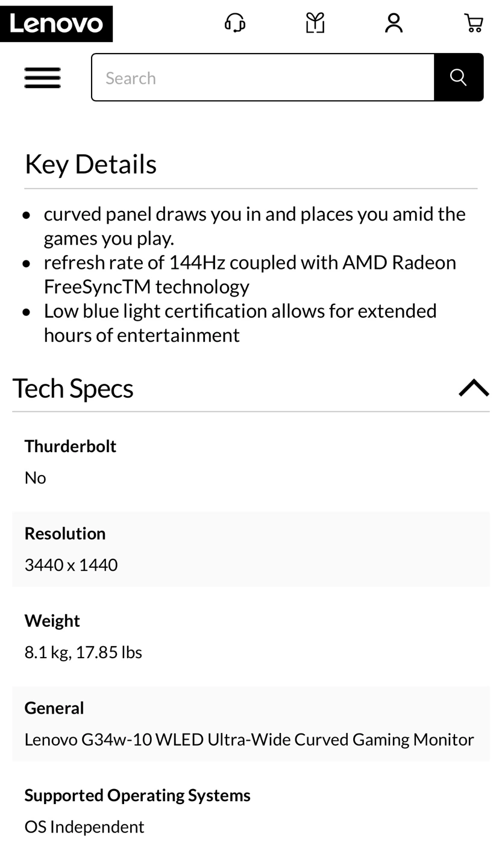This screenshot has width=502, height=868.
Task: Focus the Search input field
Action: point(263,78)
